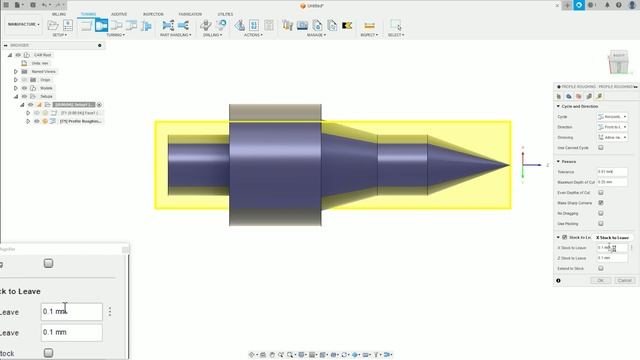640x360 pixels.
Task: Switch to the FABRICATION tab
Action: (190, 14)
